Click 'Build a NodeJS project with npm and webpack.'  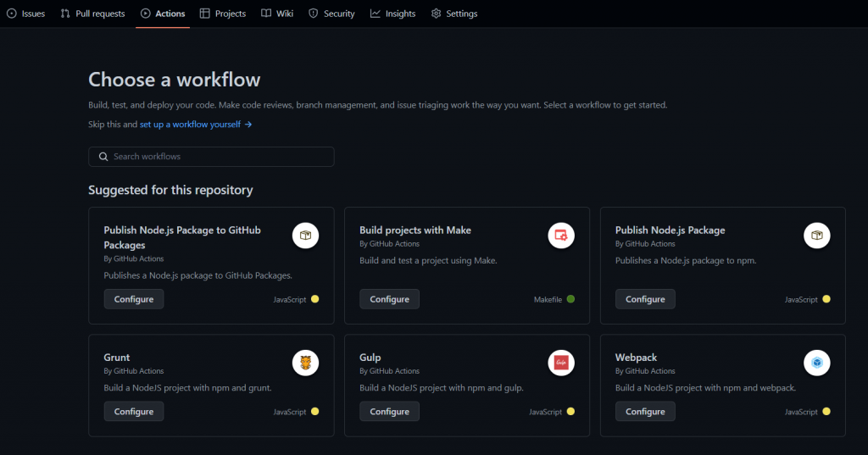(x=706, y=387)
